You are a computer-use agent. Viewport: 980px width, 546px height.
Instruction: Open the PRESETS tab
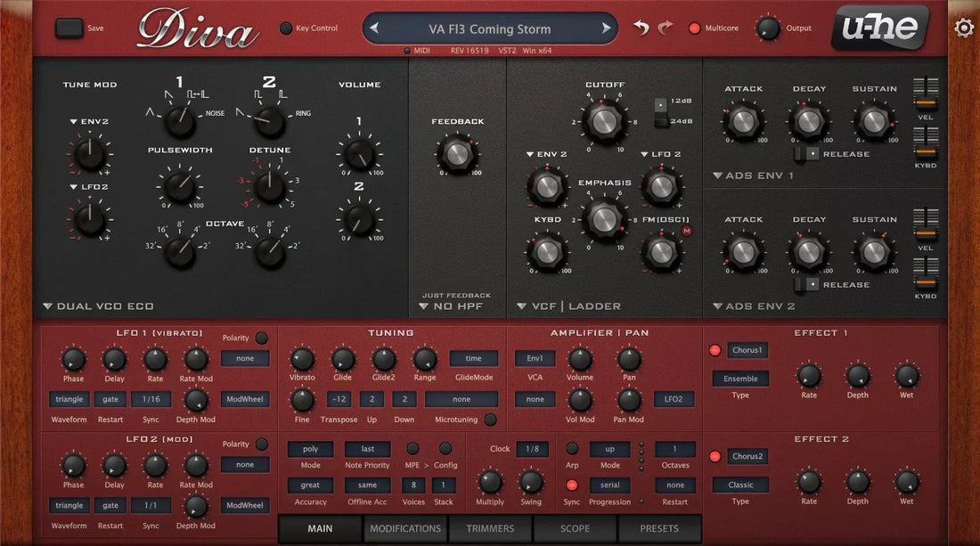coord(659,528)
